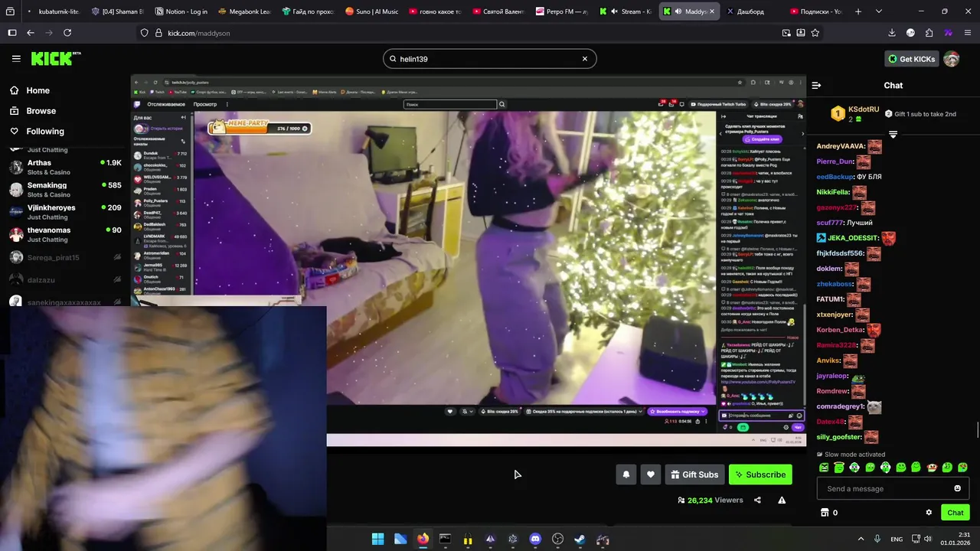Image resolution: width=980 pixels, height=551 pixels.
Task: Open Arthas channel in sidebar
Action: 65,167
